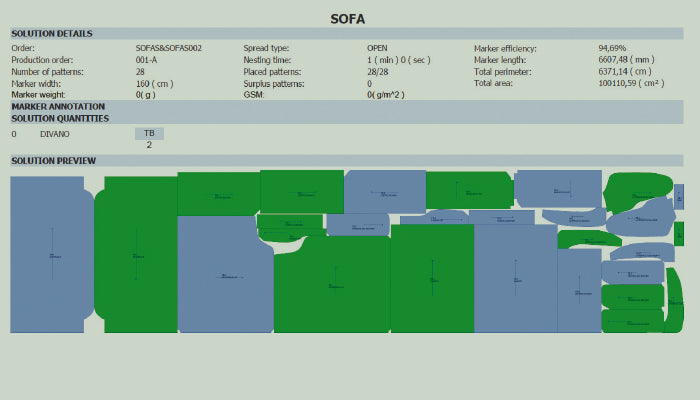
Task: Select the tall blue piece at far left
Action: [48, 255]
